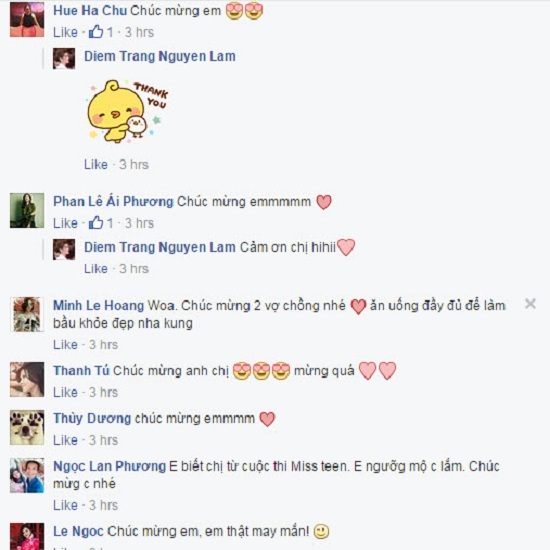Screen dimensions: 550x550
Task: Dismiss Minh Le Hoang comment with X
Action: [x=530, y=303]
